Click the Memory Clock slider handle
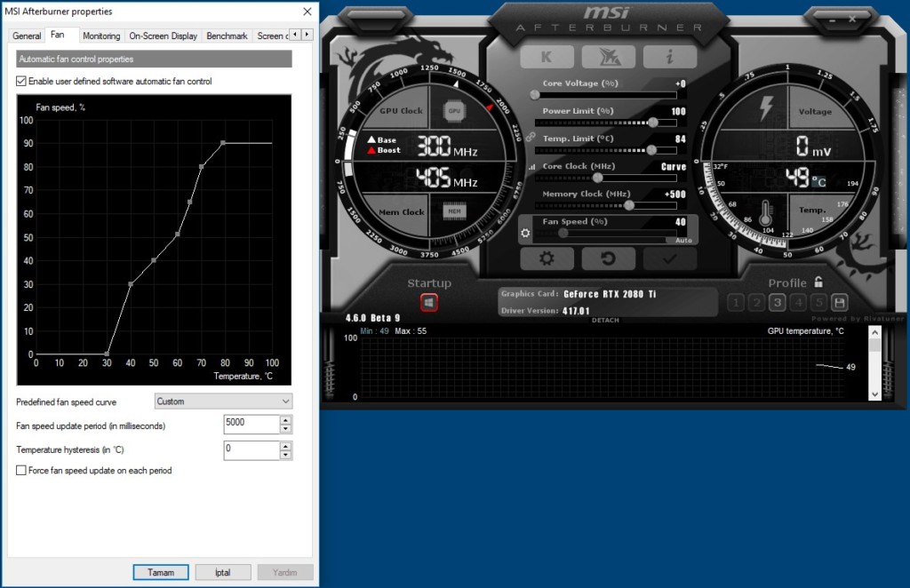Viewport: 910px width, 588px height. pos(628,205)
